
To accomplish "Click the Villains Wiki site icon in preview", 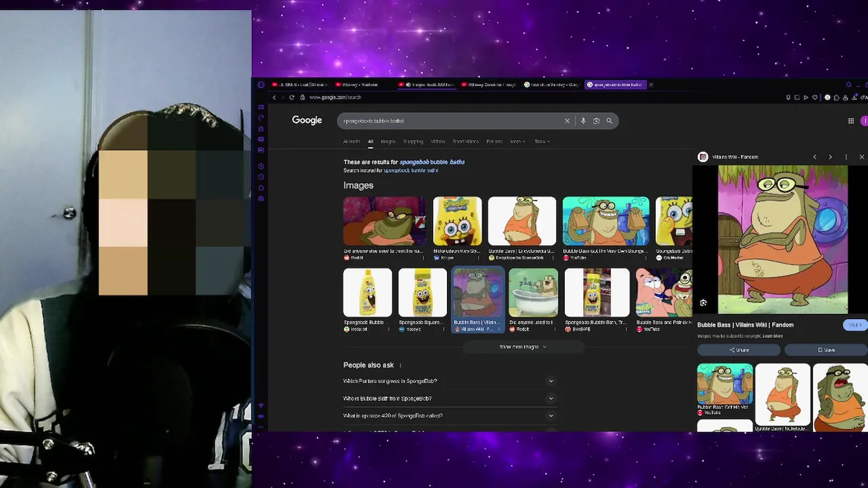I will pos(703,157).
